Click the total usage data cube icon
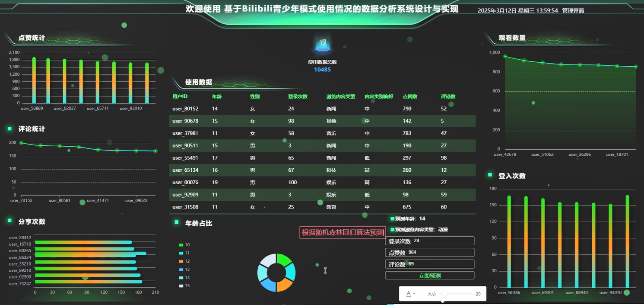Screen dimensions: 644x305 (x=322, y=45)
